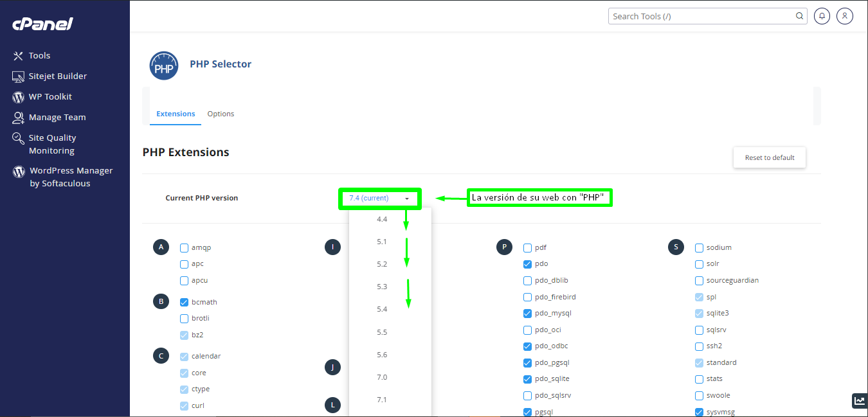Screen dimensions: 868x417
Task: Open the Tools sidebar item
Action: 39,55
